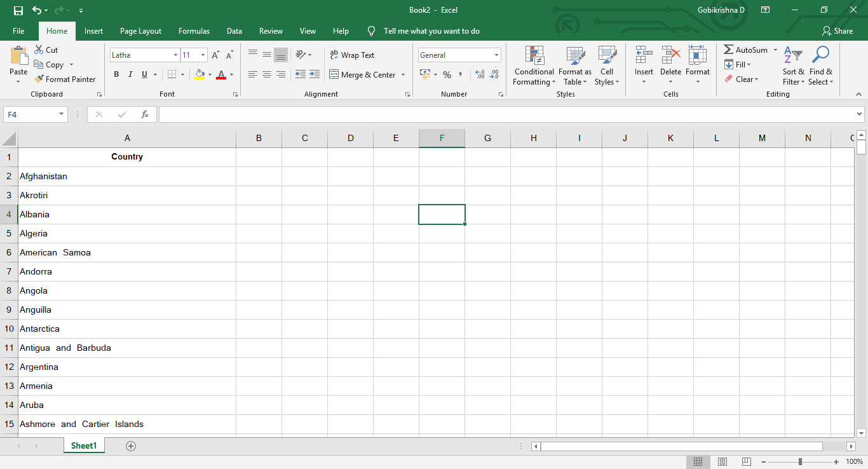Open the Borders icon
Screen dimensions: 868x469
[172, 74]
